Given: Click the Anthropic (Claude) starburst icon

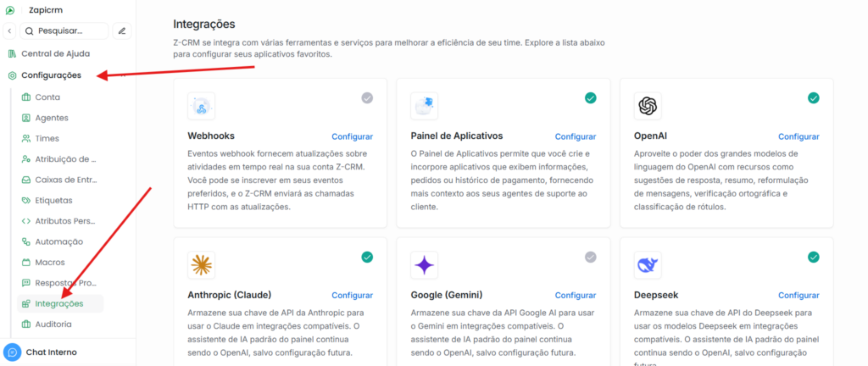Looking at the screenshot, I should point(201,265).
